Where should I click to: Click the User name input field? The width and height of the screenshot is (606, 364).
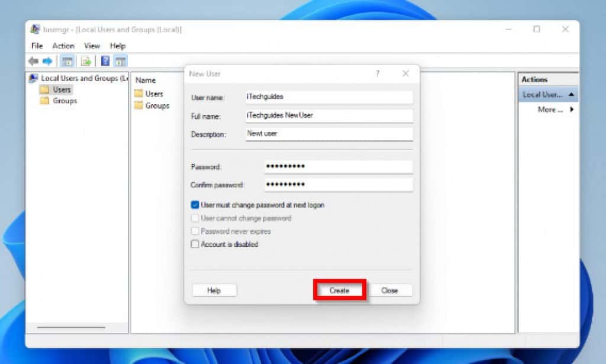pos(329,97)
